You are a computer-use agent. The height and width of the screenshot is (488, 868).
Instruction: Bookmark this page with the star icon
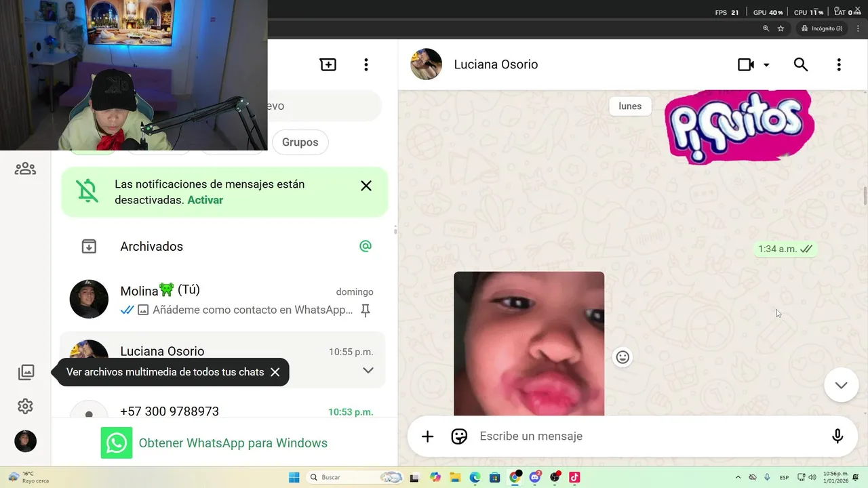pyautogui.click(x=781, y=28)
